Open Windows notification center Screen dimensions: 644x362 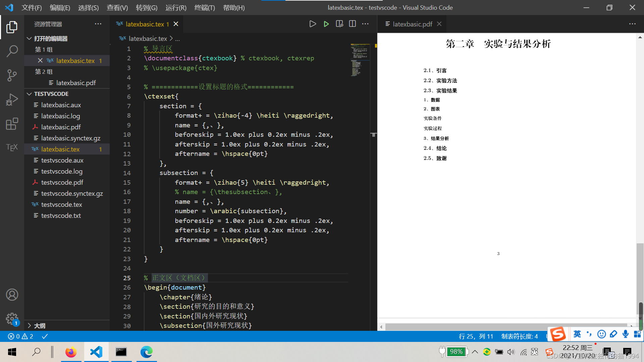tap(627, 352)
